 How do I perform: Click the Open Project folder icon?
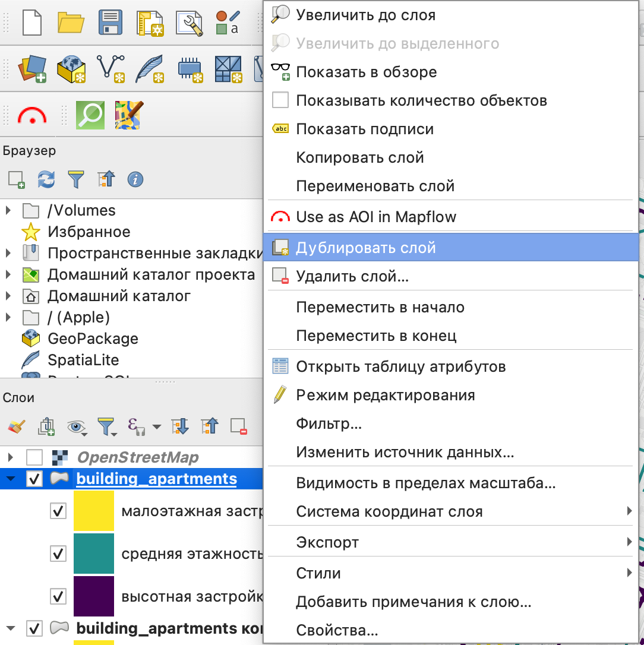pyautogui.click(x=71, y=23)
